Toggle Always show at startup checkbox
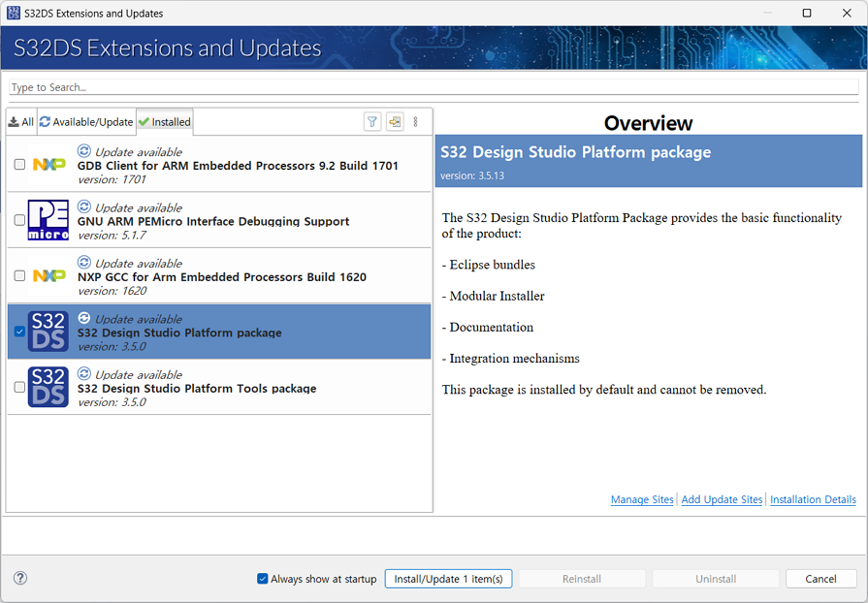Image resolution: width=868 pixels, height=603 pixels. point(263,579)
